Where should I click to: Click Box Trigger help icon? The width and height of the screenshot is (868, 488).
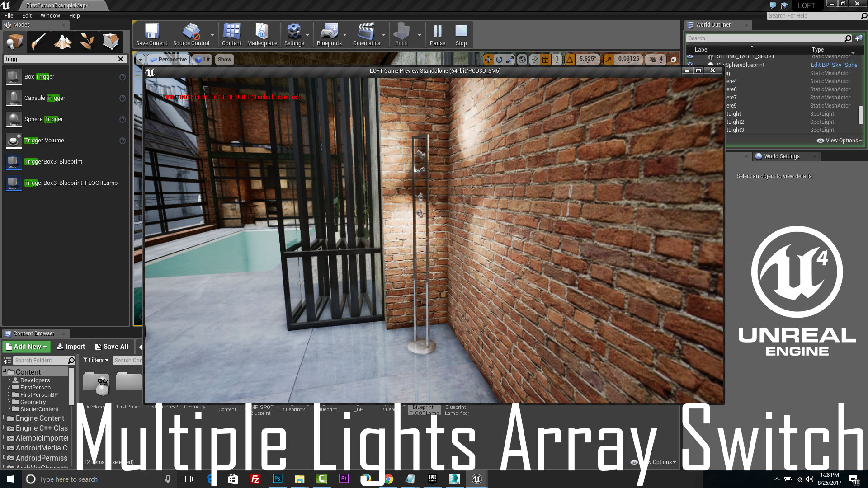[122, 77]
